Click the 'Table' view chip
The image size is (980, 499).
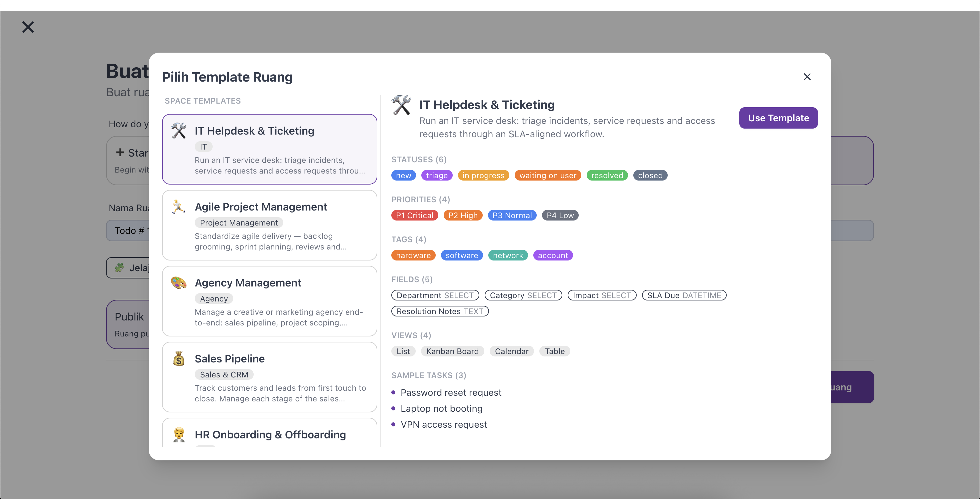point(555,351)
